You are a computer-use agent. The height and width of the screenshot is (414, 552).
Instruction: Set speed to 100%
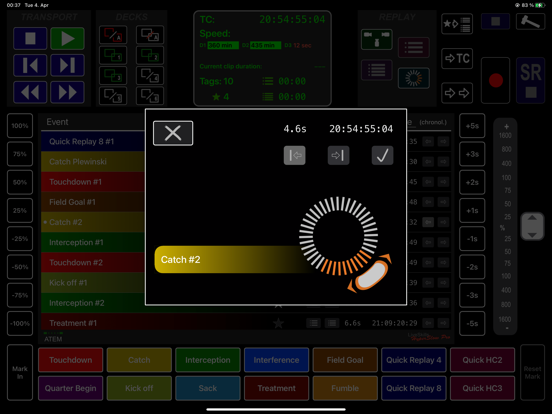tap(20, 126)
